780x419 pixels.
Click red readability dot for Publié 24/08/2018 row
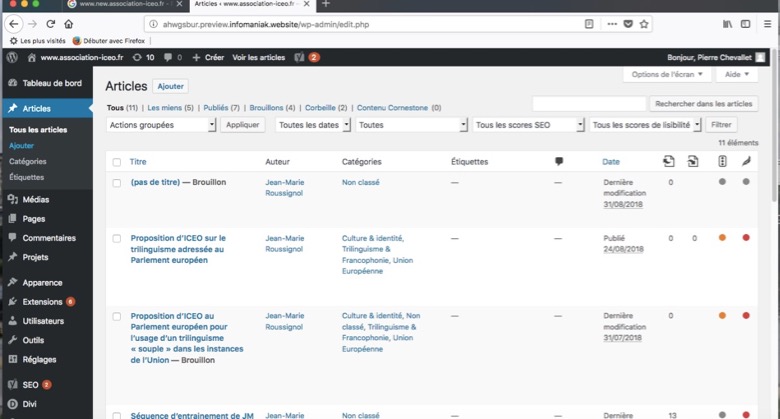tap(746, 238)
